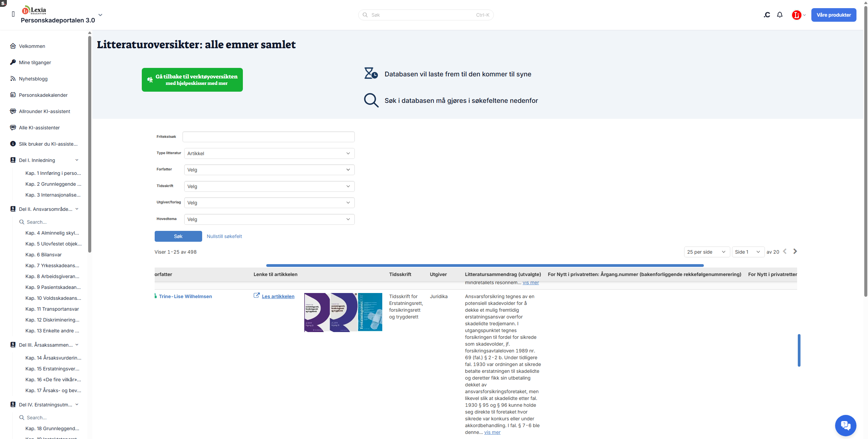This screenshot has height=439, width=868.
Task: Open the Forfatter dropdown
Action: [x=269, y=170]
